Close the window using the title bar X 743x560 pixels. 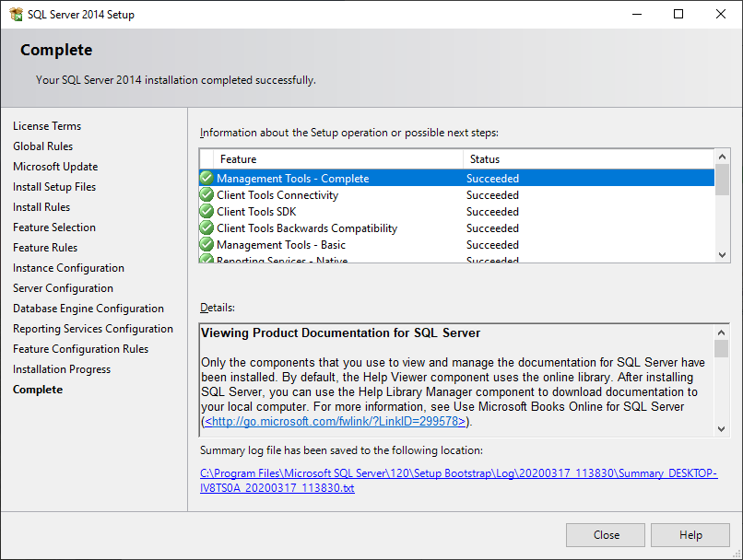pyautogui.click(x=720, y=14)
